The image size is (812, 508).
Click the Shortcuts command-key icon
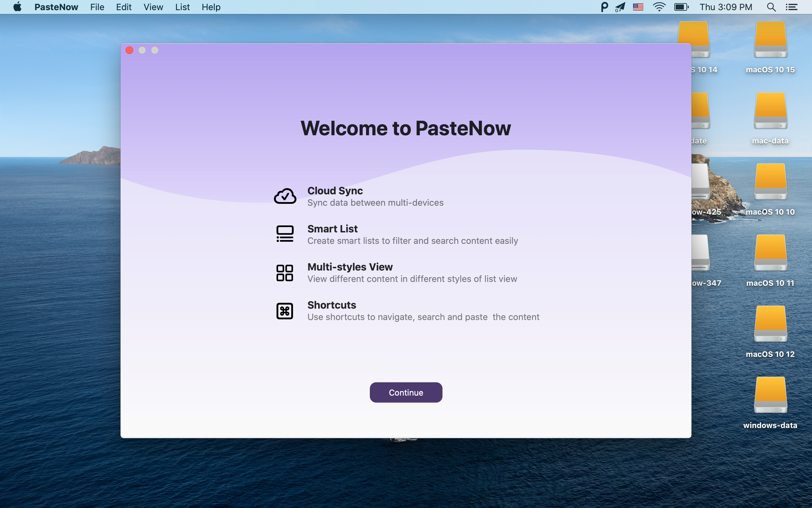pos(285,311)
